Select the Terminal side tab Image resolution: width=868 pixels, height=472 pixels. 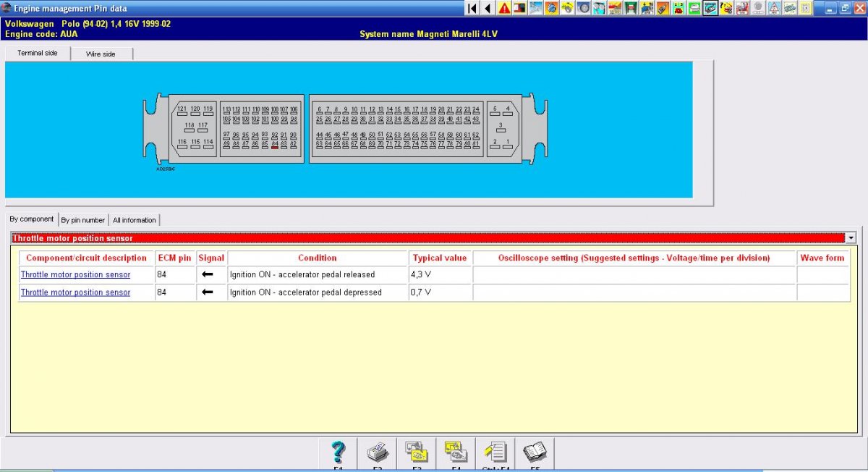pyautogui.click(x=38, y=54)
